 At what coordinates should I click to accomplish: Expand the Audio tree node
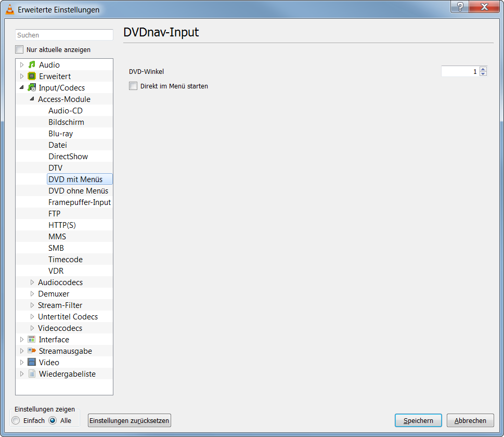21,65
